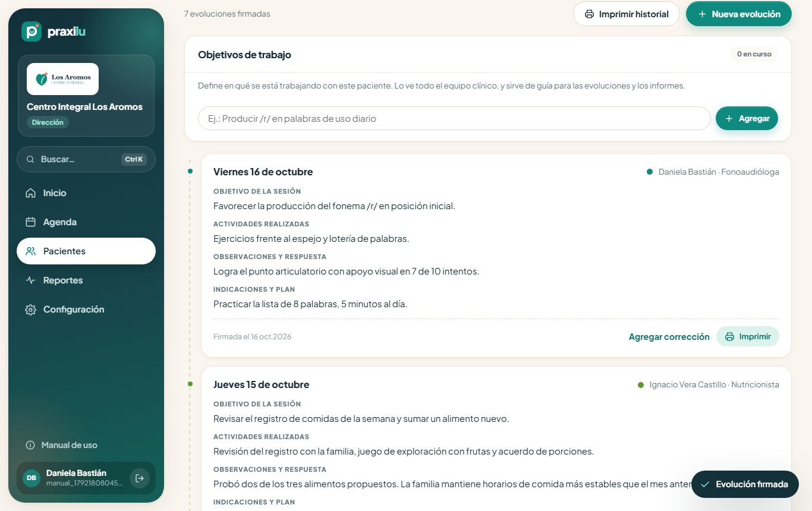Click the 'Objetivos de trabajo' heading
This screenshot has width=812, height=511.
click(x=244, y=55)
